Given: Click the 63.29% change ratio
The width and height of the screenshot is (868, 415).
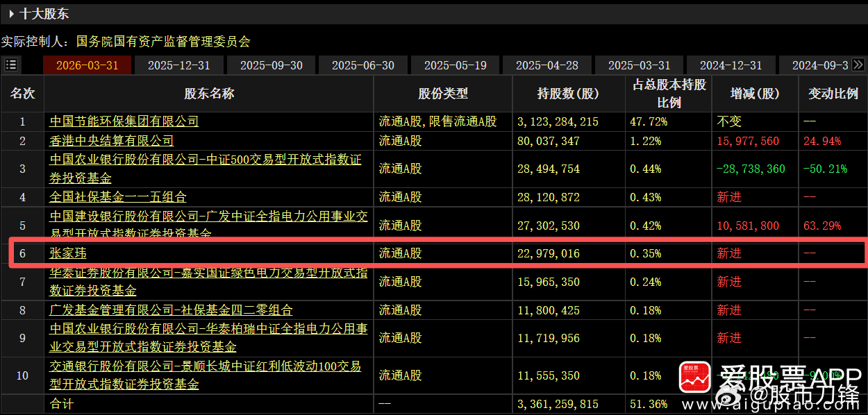Looking at the screenshot, I should click(x=822, y=226).
